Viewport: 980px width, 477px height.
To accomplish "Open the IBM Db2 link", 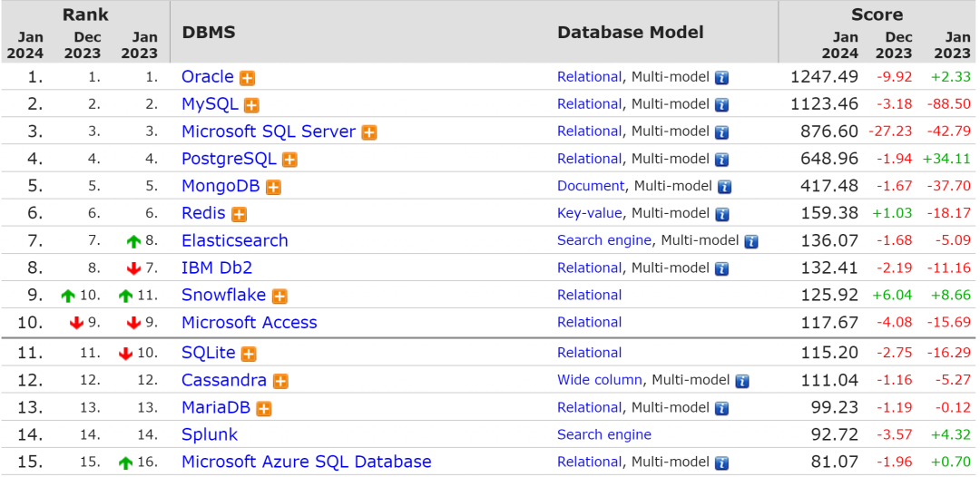I will (217, 268).
